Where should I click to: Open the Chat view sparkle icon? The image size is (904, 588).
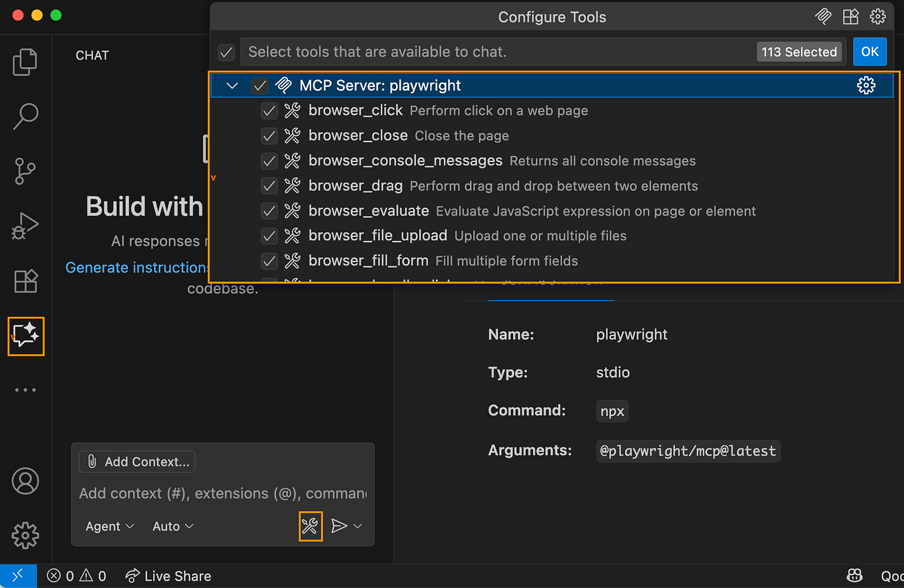(x=26, y=336)
